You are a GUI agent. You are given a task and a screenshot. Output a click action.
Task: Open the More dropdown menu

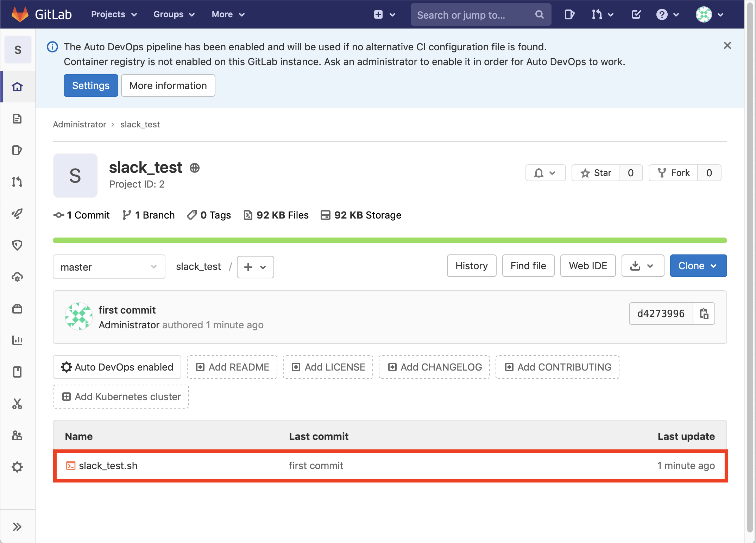click(x=228, y=14)
